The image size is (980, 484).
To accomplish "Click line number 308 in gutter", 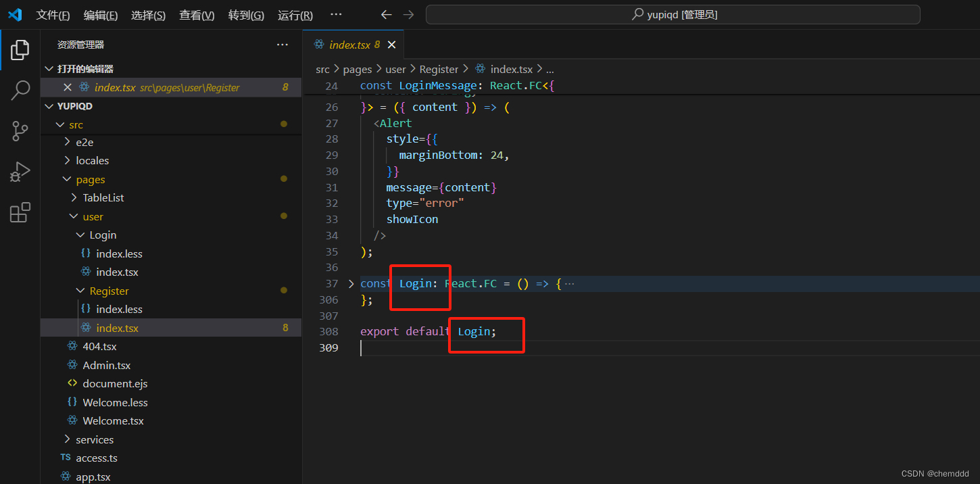I will 328,331.
